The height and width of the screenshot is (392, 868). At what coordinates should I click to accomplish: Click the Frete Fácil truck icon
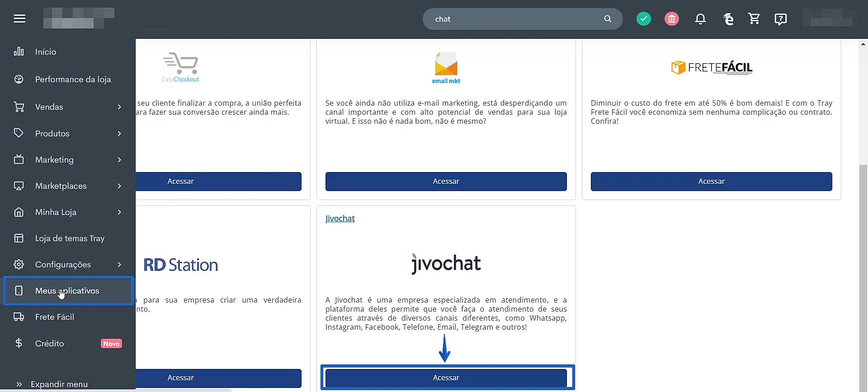click(x=19, y=317)
